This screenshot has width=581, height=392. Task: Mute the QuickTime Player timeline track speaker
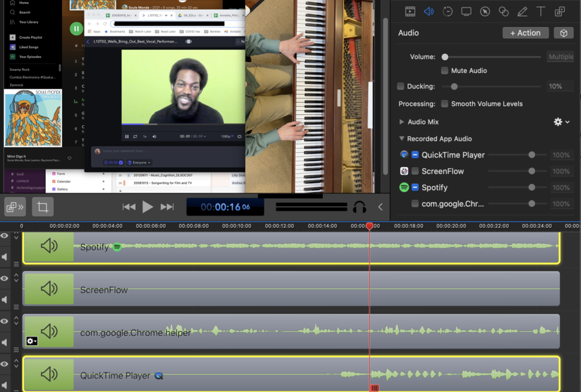coord(5,385)
